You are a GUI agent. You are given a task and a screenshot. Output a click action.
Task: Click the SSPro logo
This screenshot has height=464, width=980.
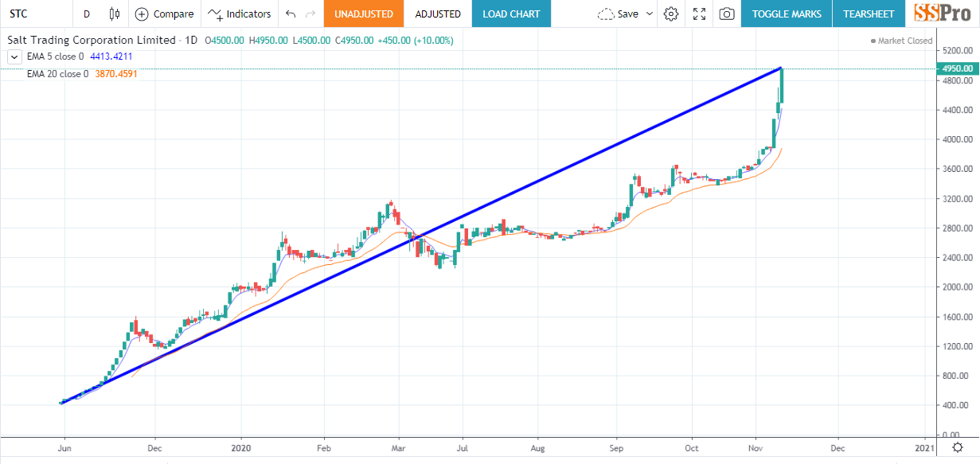(943, 14)
